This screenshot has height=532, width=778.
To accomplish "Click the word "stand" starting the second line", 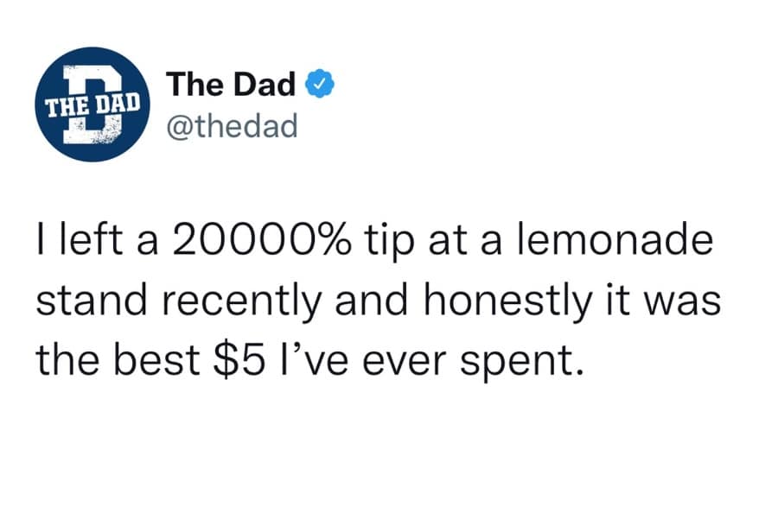I will coord(84,297).
